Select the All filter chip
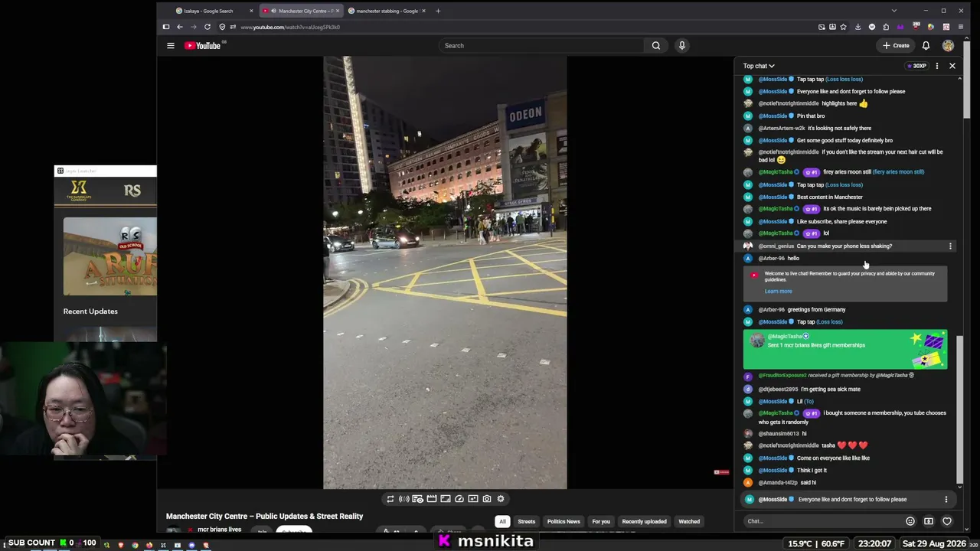The image size is (980, 551). pyautogui.click(x=503, y=522)
